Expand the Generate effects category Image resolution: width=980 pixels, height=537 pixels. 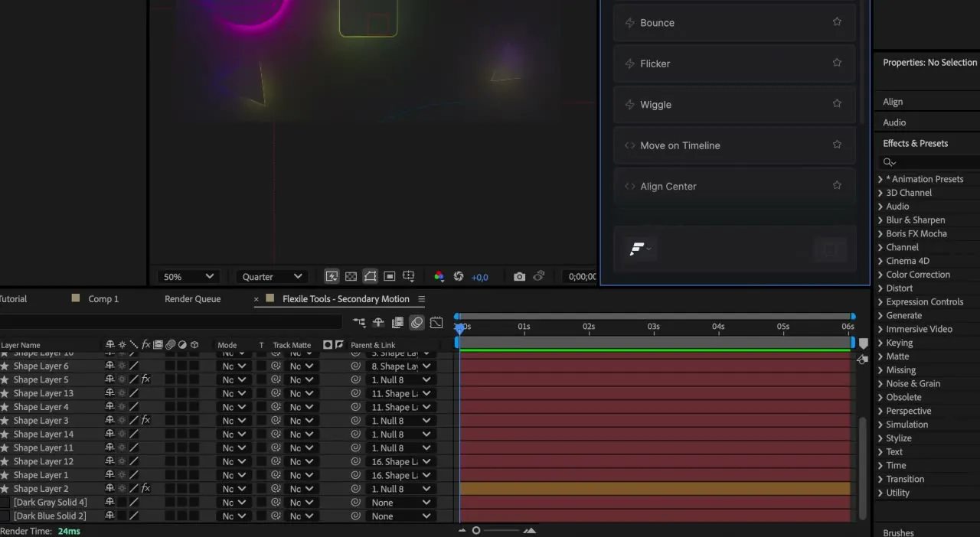(880, 315)
